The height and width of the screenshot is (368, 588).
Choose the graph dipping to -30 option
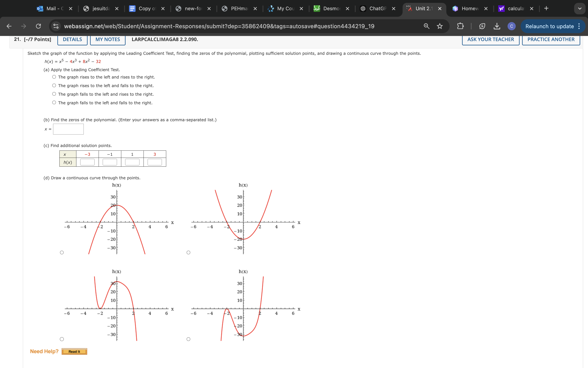coord(188,339)
